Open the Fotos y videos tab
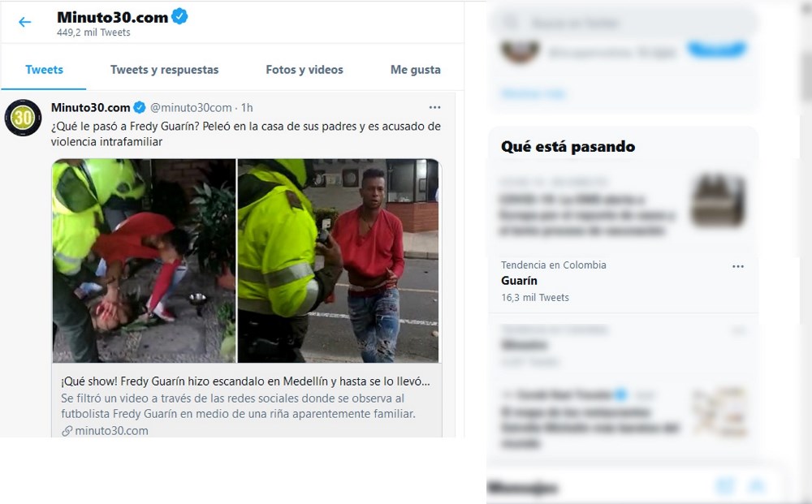Screen dimensions: 812x504 click(304, 70)
